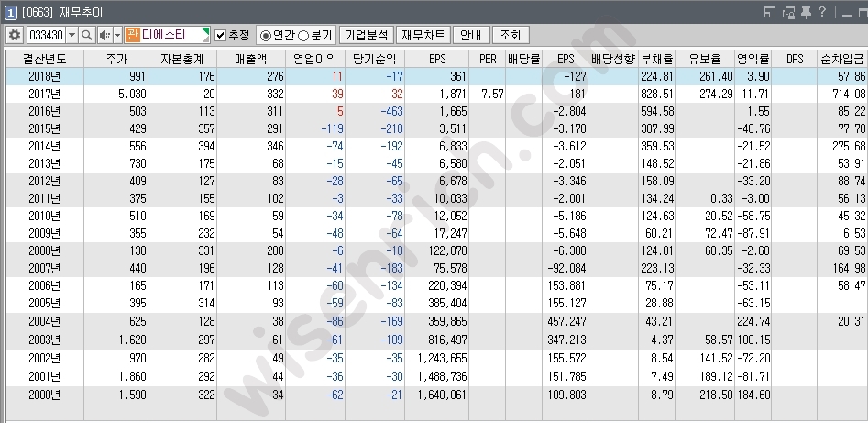Select the 분기 radio button
The image size is (868, 423).
303,36
